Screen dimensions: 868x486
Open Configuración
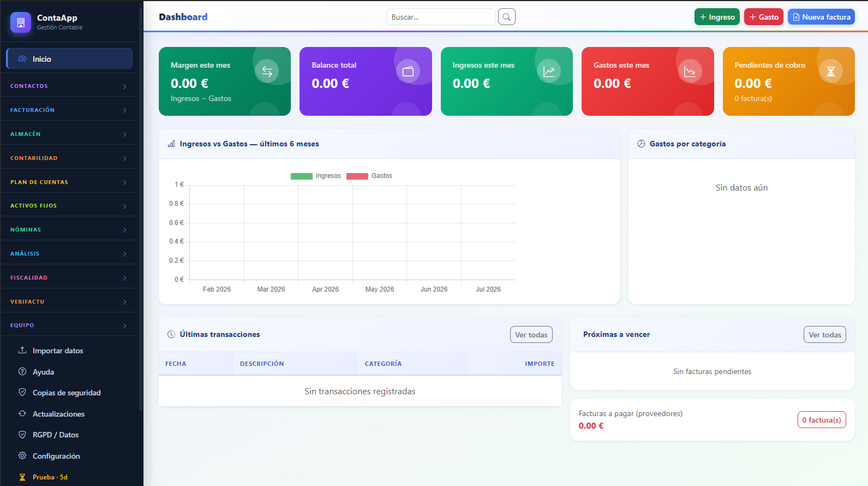pyautogui.click(x=69, y=456)
